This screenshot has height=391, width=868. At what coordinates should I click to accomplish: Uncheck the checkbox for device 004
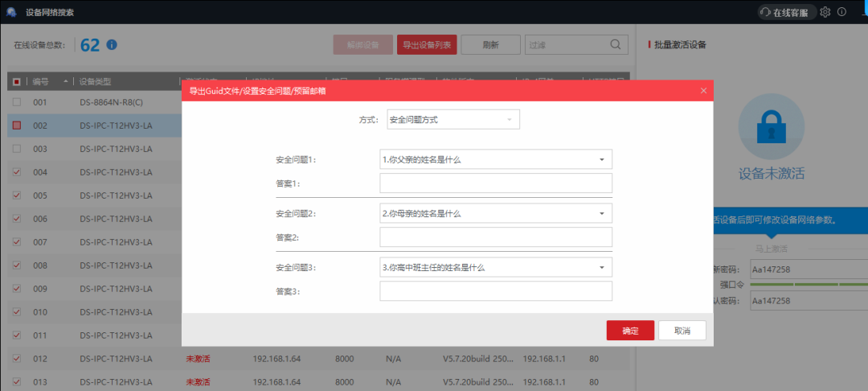tap(17, 172)
